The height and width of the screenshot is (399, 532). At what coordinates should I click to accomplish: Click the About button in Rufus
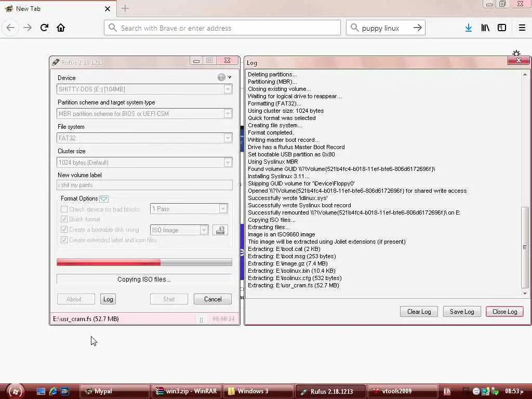[76, 299]
